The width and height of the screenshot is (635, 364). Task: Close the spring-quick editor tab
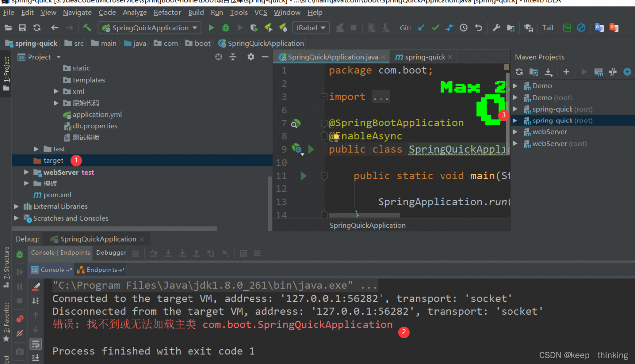pos(450,57)
